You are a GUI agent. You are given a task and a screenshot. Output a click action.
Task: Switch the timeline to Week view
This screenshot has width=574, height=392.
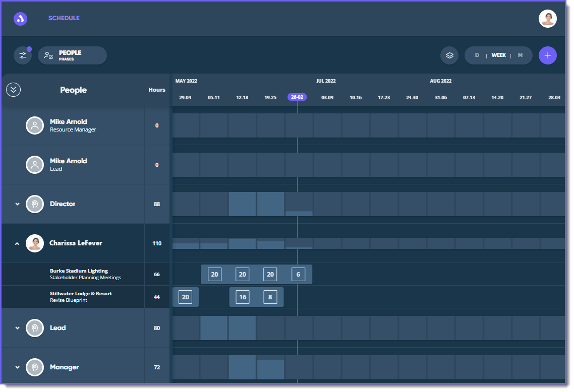pos(498,55)
